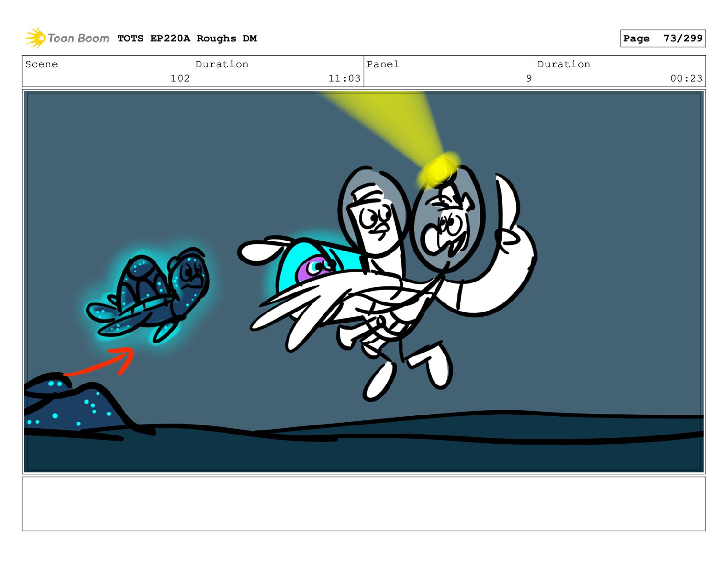
Task: Select the scene number '102'
Action: tap(180, 79)
